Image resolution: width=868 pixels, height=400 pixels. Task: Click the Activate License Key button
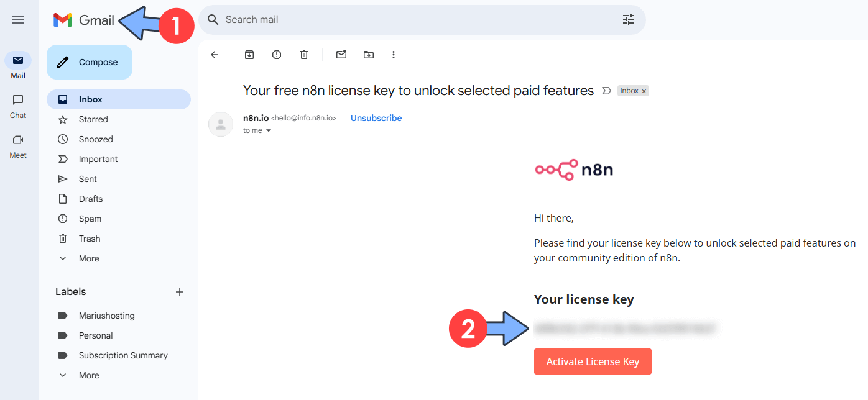593,361
